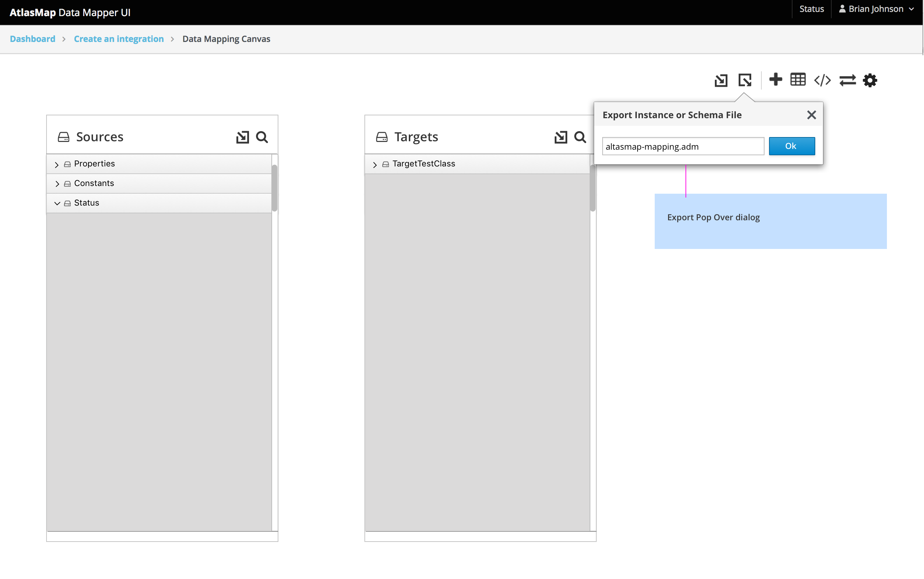The height and width of the screenshot is (579, 924).
Task: Open search in the Sources panel
Action: [262, 137]
